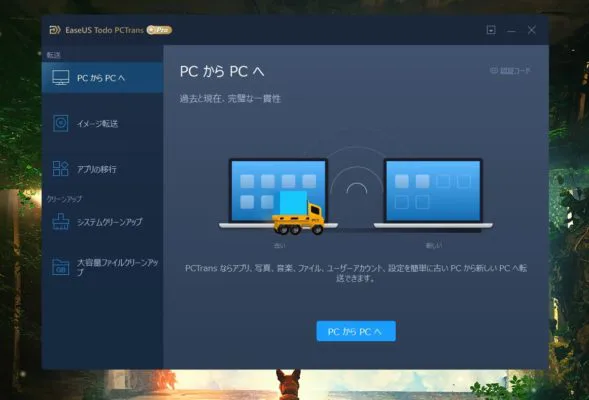
Task: Click the EaseUS logo icon in title bar
Action: tap(55, 30)
